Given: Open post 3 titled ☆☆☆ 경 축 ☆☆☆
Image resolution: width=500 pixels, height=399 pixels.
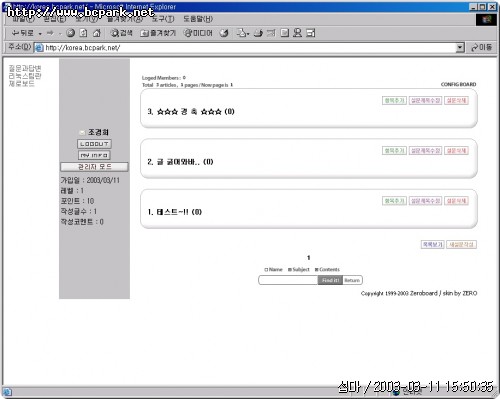Looking at the screenshot, I should coord(191,112).
